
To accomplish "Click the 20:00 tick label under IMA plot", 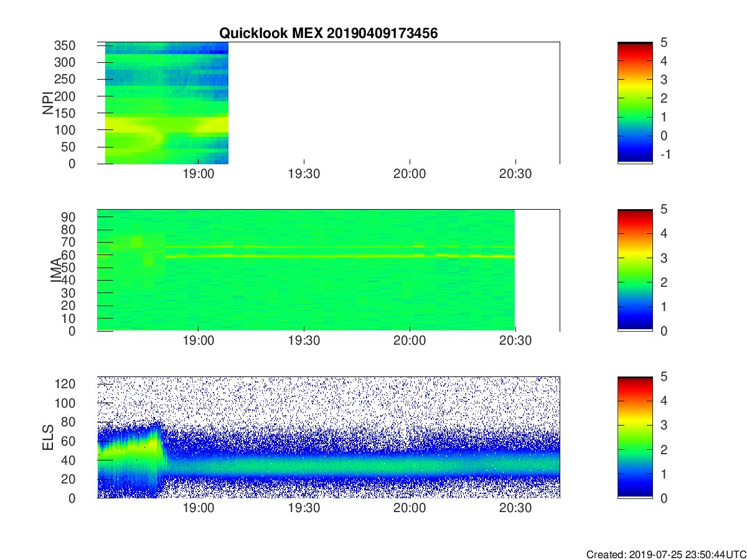I will click(410, 342).
